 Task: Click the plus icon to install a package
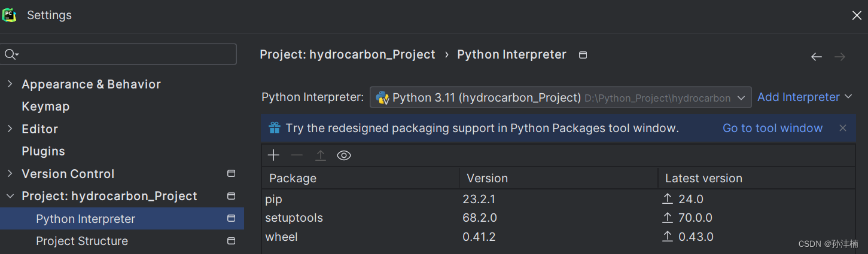(273, 155)
